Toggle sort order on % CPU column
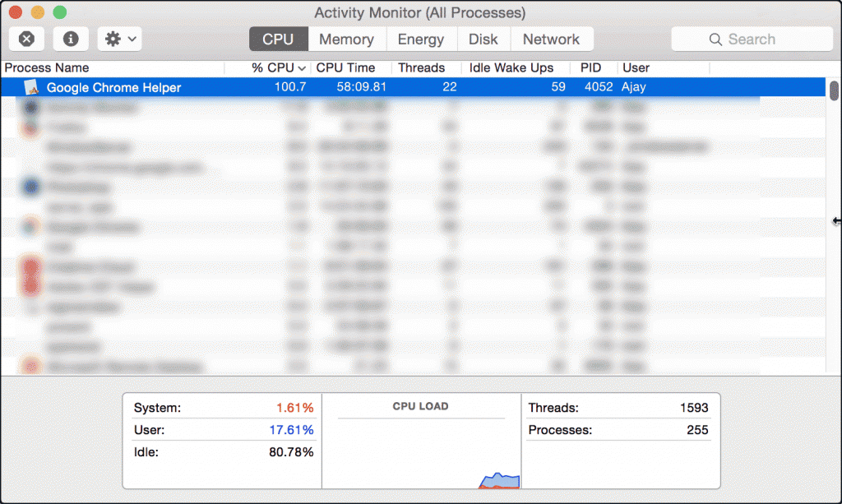The width and height of the screenshot is (842, 504). pyautogui.click(x=278, y=67)
